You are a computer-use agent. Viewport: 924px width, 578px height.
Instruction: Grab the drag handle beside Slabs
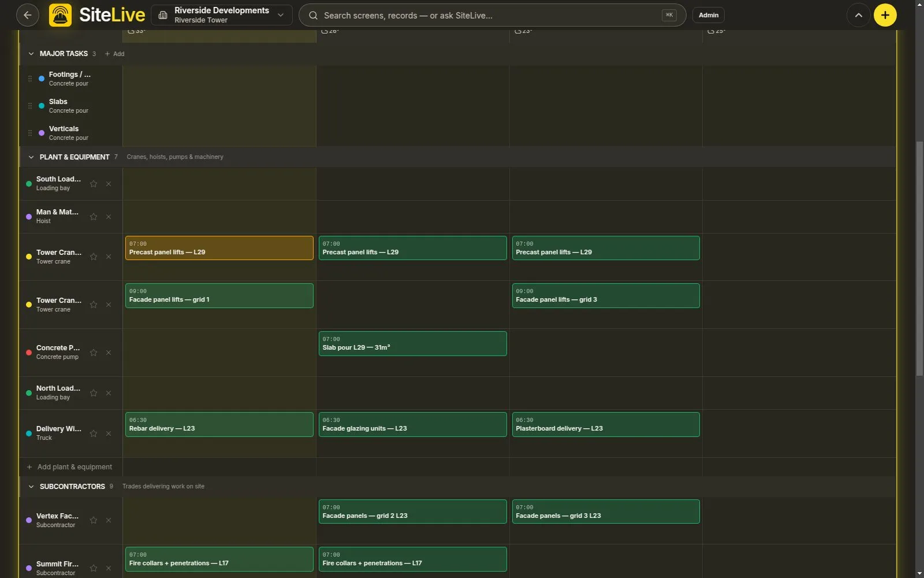pyautogui.click(x=30, y=106)
